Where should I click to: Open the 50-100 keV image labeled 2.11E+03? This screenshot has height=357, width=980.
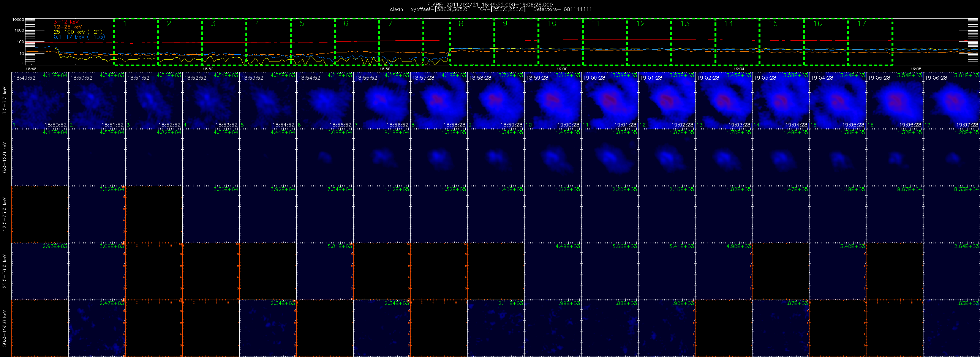tap(496, 328)
